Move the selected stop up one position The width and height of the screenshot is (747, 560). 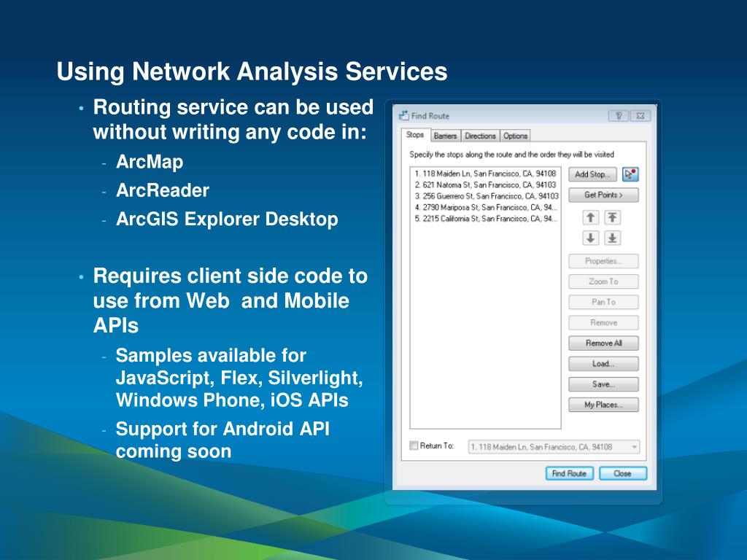(x=591, y=217)
